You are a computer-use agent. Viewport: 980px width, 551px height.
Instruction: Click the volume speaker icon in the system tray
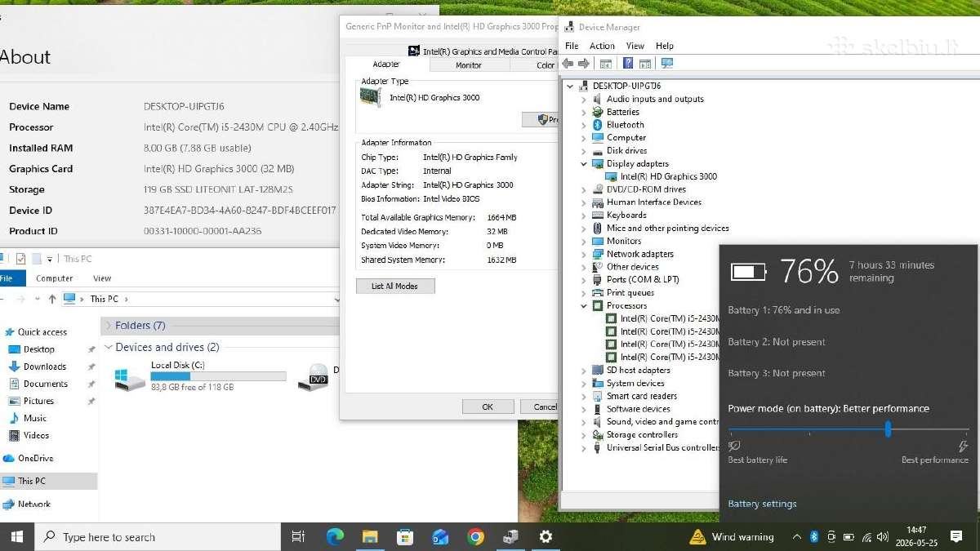pyautogui.click(x=882, y=536)
